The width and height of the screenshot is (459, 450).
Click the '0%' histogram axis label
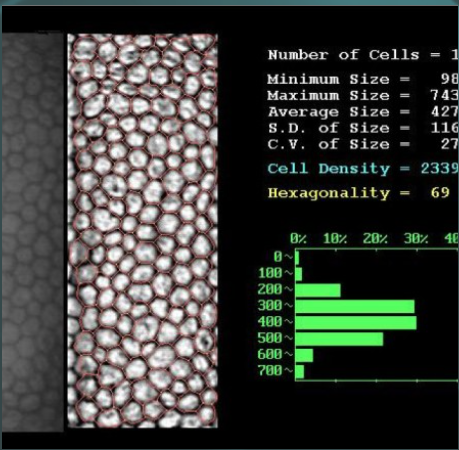(x=298, y=239)
